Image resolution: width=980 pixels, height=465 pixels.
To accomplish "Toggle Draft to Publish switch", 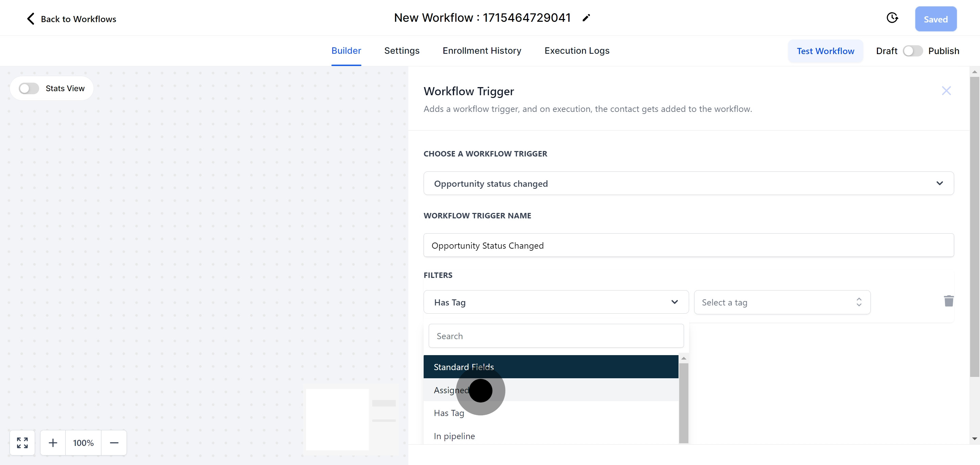I will tap(912, 51).
